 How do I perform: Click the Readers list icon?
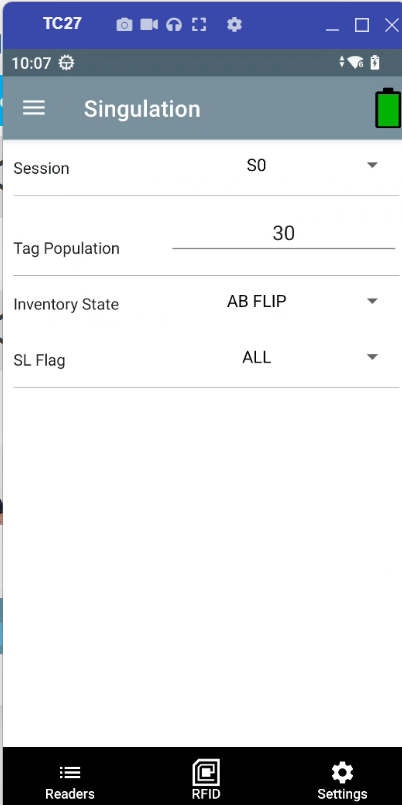(70, 772)
